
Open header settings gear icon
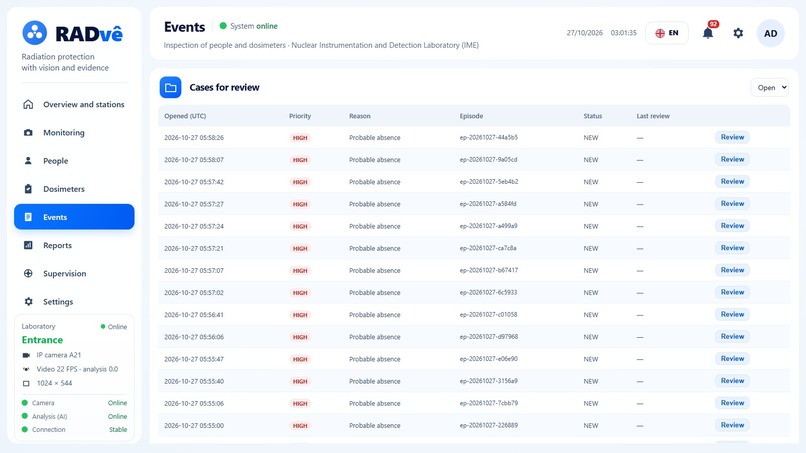[x=738, y=33]
